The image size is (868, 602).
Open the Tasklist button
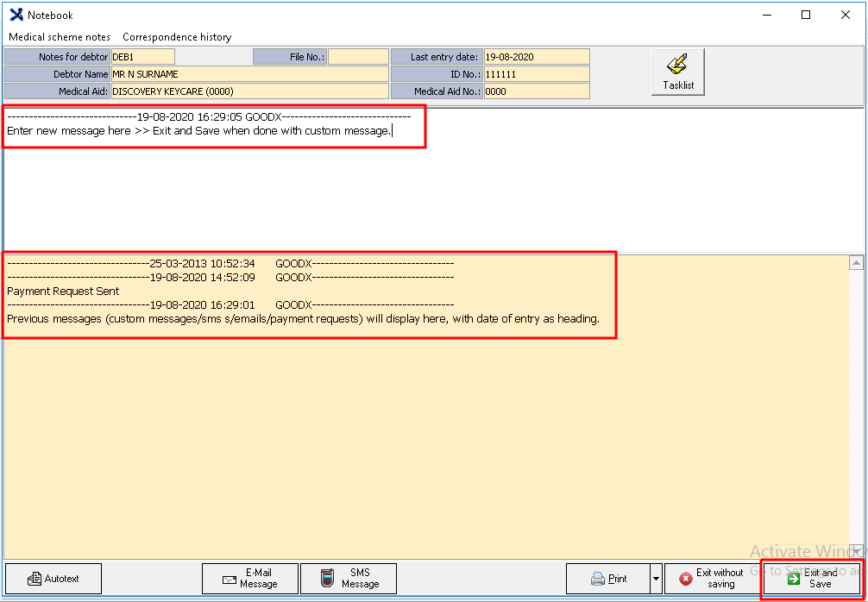click(x=677, y=72)
